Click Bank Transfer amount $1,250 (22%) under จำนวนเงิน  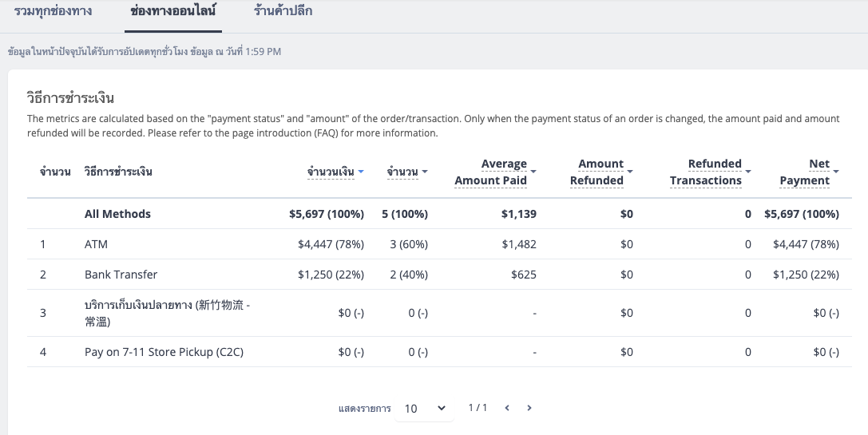(331, 275)
